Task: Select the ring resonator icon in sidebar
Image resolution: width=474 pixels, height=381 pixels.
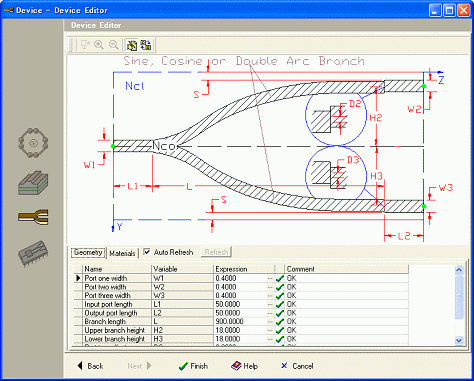Action: 33,143
